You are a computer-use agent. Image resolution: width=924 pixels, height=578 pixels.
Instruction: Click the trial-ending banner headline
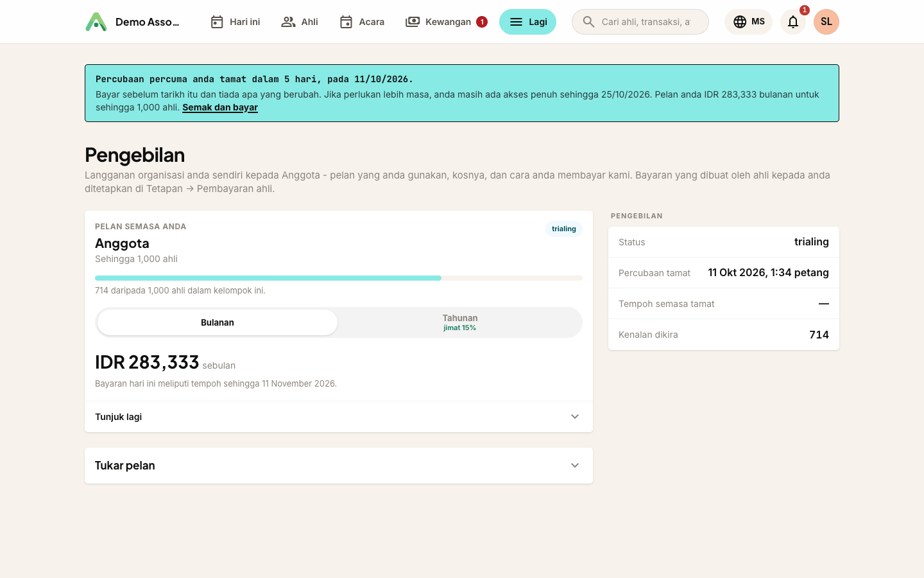coord(254,79)
